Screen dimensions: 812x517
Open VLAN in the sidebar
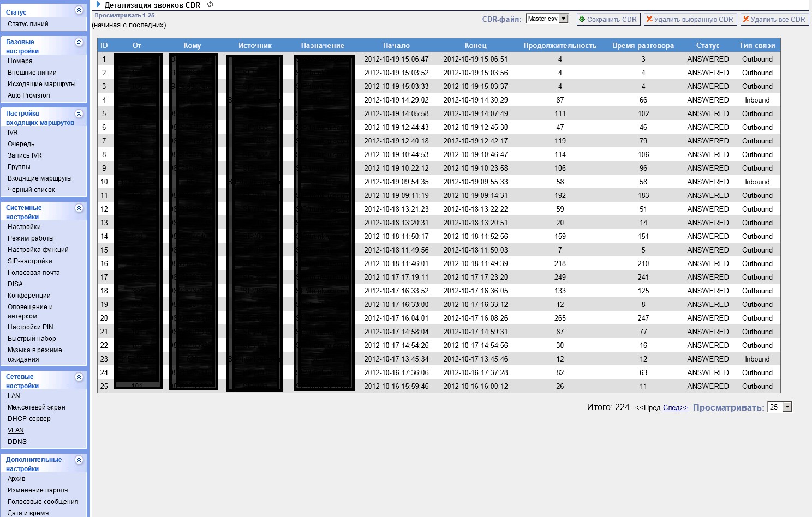[x=16, y=430]
